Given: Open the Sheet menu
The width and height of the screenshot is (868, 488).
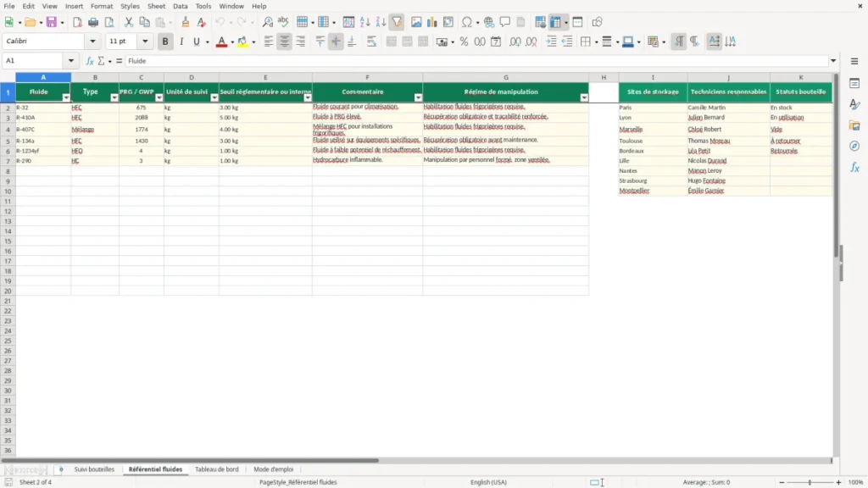Looking at the screenshot, I should [156, 6].
